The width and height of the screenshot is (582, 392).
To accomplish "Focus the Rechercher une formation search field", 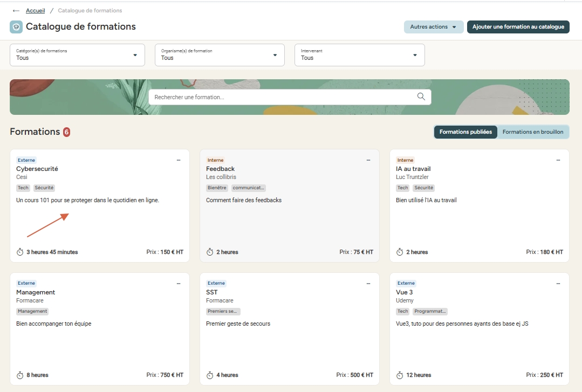I will coord(280,97).
